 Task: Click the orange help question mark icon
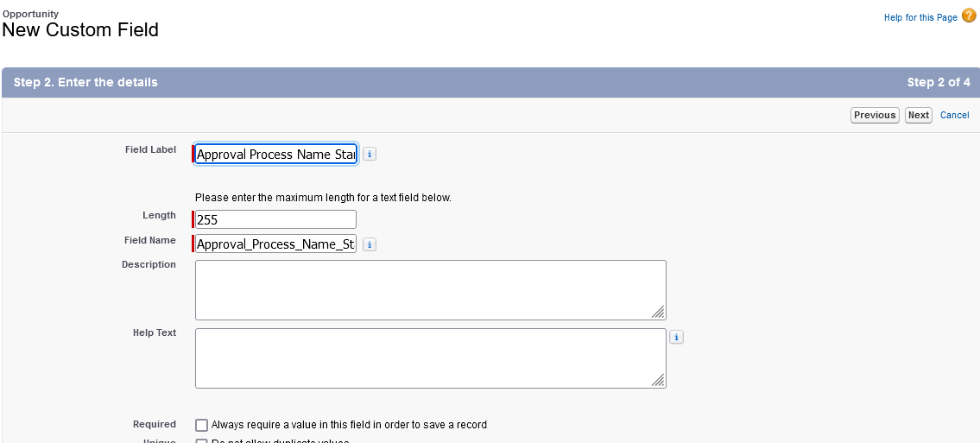(x=969, y=16)
